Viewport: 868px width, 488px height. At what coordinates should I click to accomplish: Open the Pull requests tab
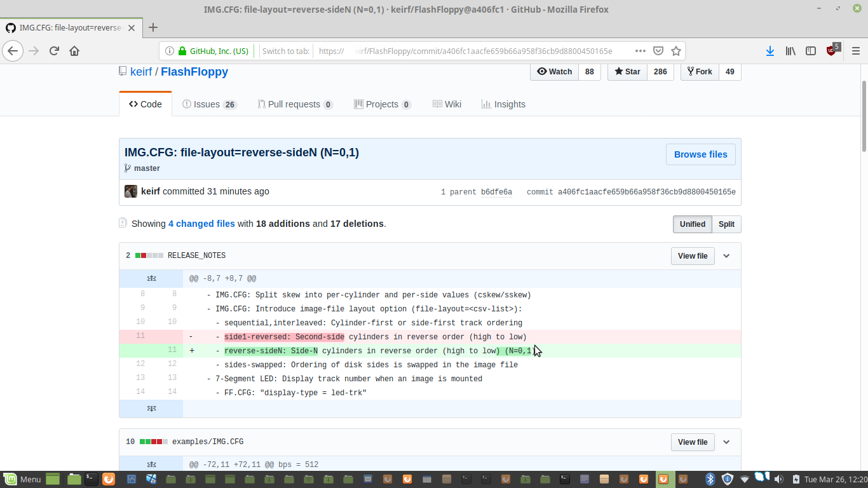click(295, 104)
